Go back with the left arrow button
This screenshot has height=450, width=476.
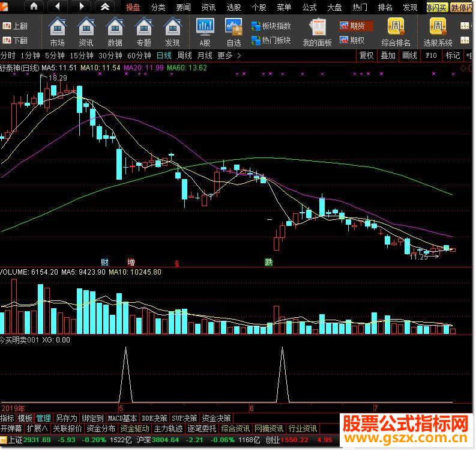[x=58, y=6]
